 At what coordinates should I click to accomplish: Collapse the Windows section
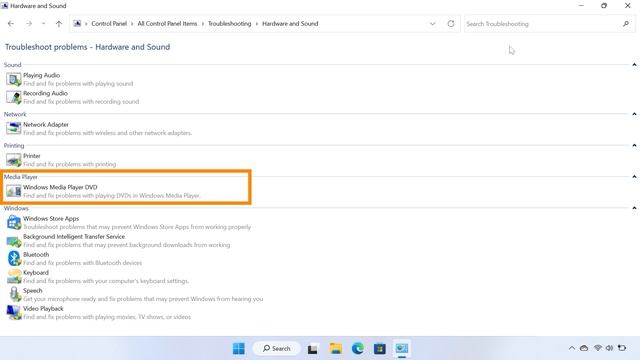pyautogui.click(x=634, y=208)
